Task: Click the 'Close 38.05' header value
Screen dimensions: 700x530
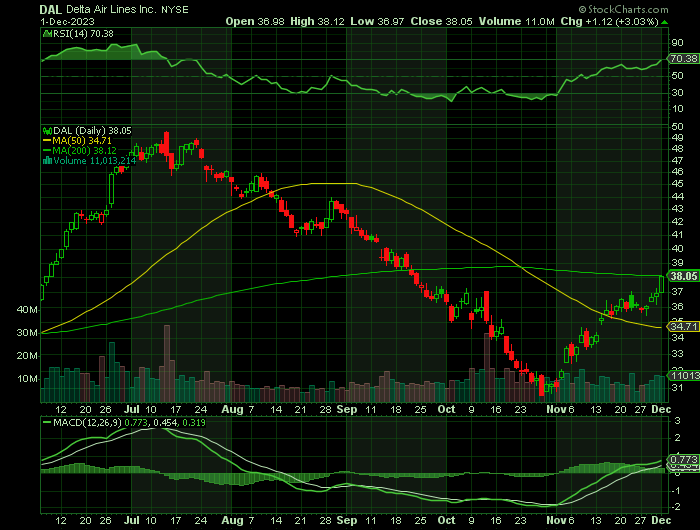Action: click(x=442, y=21)
